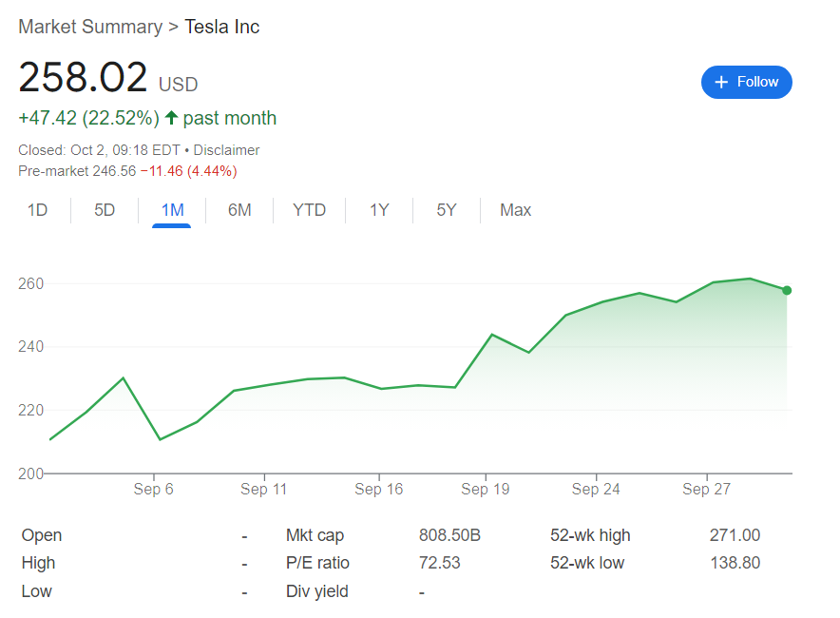Screen dimensions: 840x618
Task: Click the Tesla Inc title text
Action: click(221, 27)
